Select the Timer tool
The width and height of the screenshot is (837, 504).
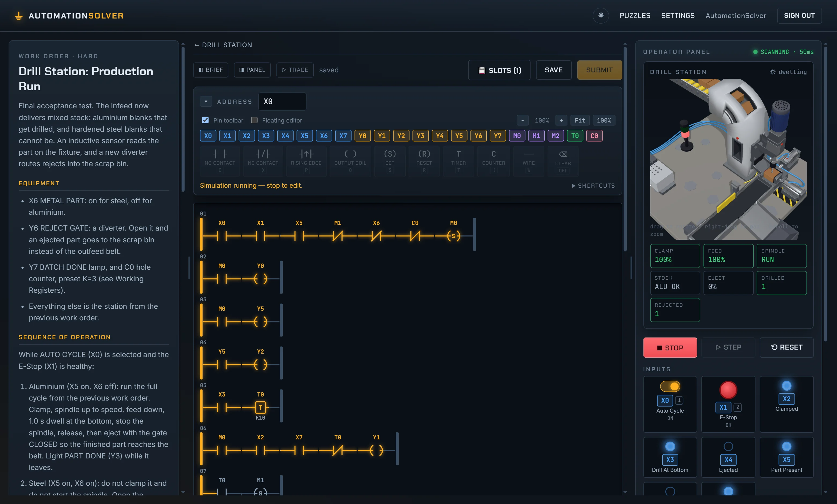(458, 161)
